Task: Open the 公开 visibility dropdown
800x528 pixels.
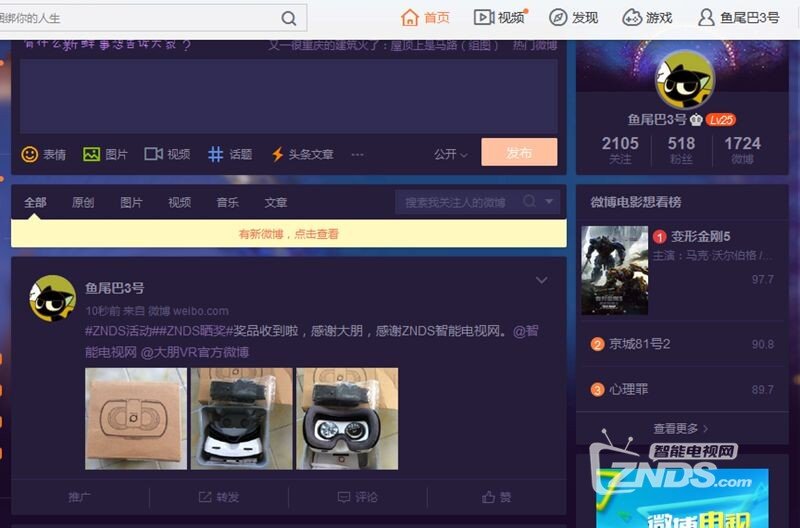Action: coord(451,154)
